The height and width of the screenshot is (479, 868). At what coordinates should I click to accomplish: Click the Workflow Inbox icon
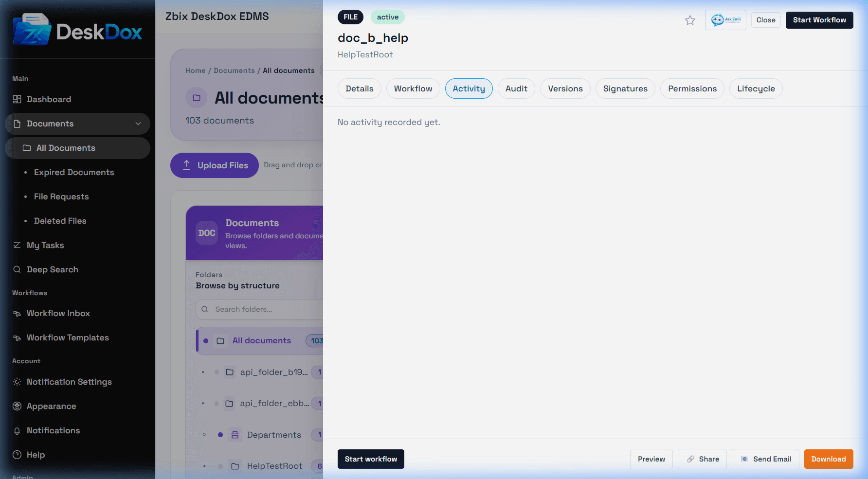[x=17, y=314]
